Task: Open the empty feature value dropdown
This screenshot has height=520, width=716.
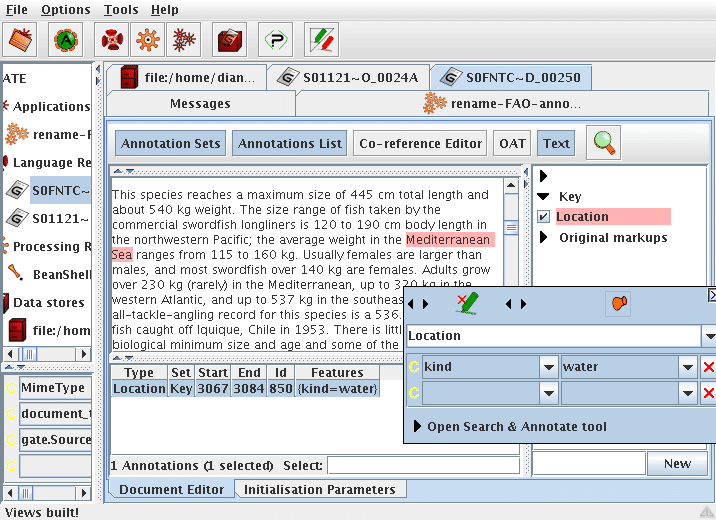Action: pyautogui.click(x=688, y=393)
